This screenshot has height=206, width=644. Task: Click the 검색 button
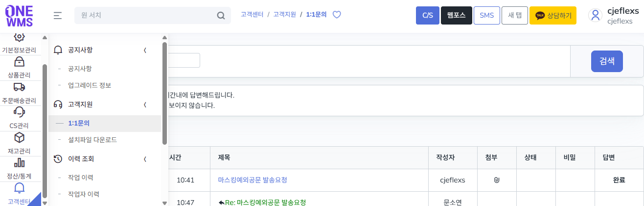[x=607, y=61]
